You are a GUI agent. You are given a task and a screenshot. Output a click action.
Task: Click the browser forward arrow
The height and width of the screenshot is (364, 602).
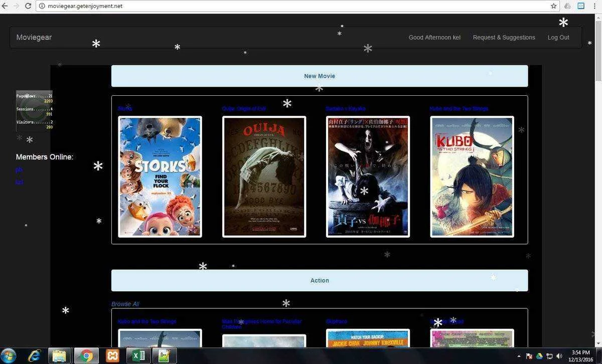point(16,6)
